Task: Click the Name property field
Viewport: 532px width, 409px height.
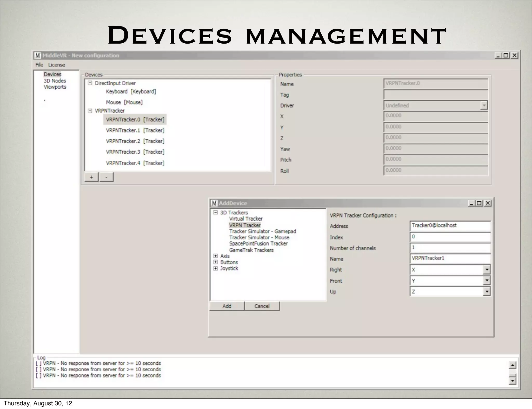Action: pyautogui.click(x=436, y=84)
